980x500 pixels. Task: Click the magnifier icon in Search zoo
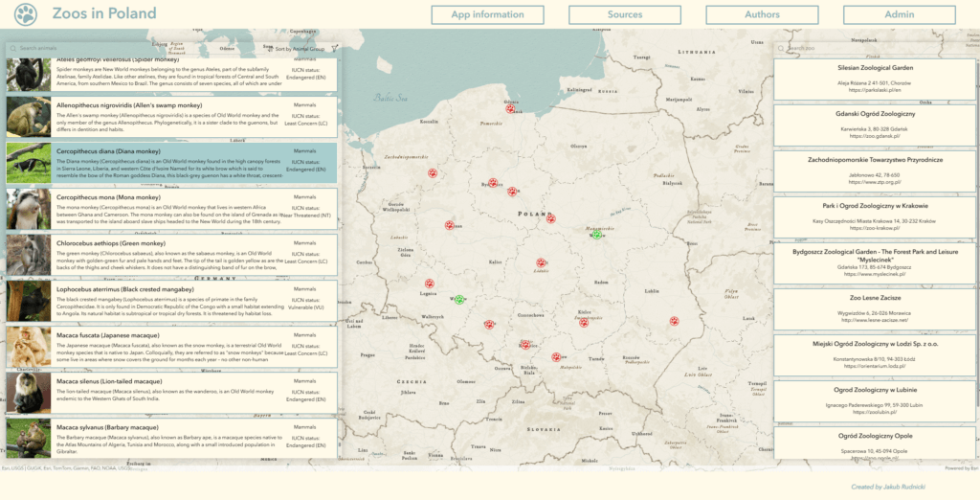781,48
